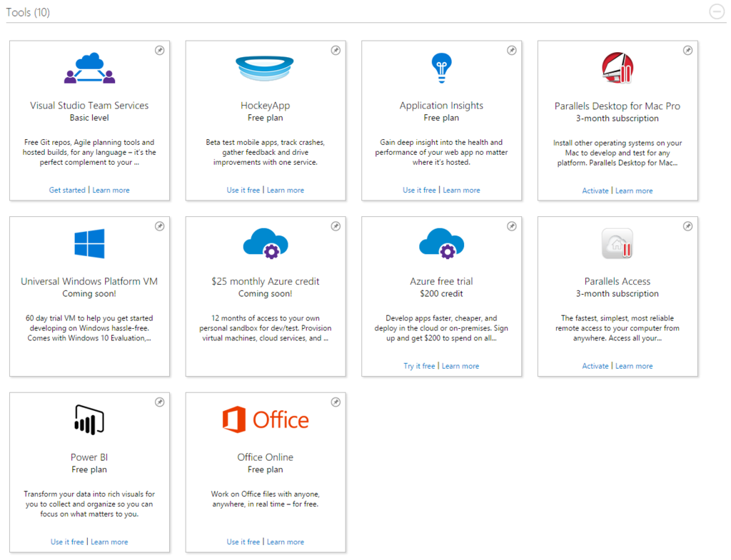Open Learn more for Application Insights
Viewport: 731px width, 560px height.
tap(462, 190)
